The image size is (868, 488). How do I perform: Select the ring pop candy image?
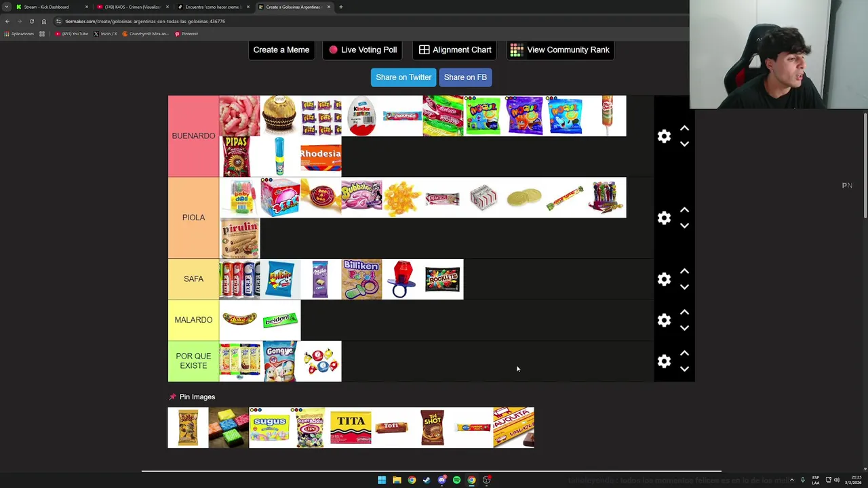pos(402,279)
